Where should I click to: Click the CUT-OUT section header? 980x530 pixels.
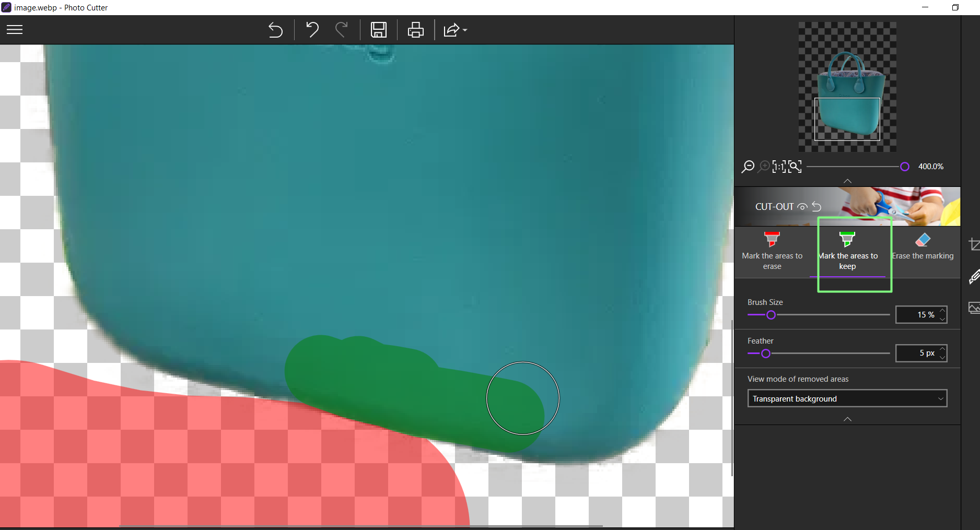click(847, 207)
